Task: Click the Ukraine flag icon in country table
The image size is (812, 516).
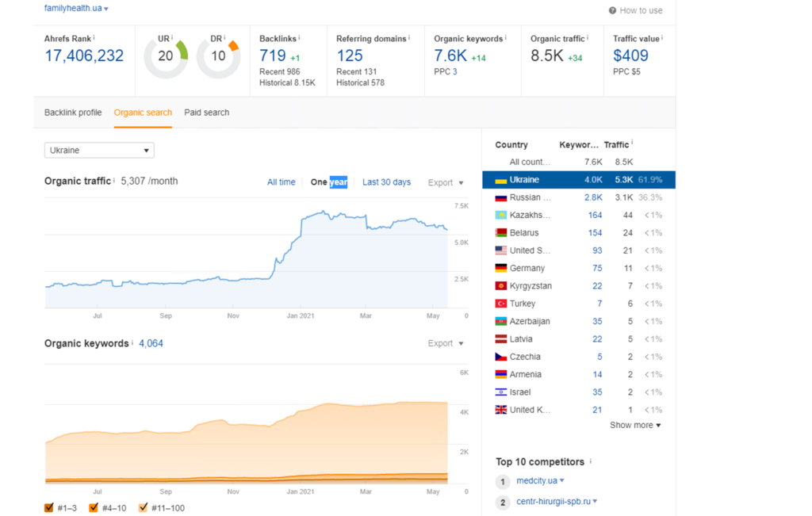Action: tap(501, 180)
